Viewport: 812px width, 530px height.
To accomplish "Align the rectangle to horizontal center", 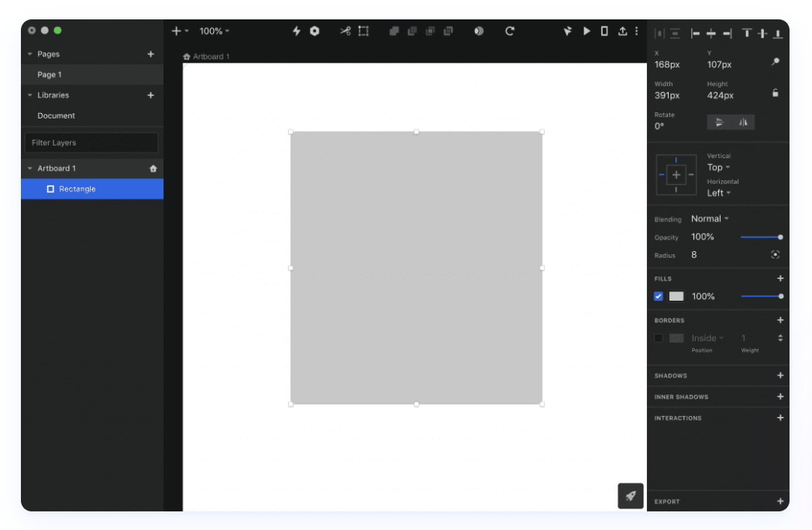I will pyautogui.click(x=711, y=33).
